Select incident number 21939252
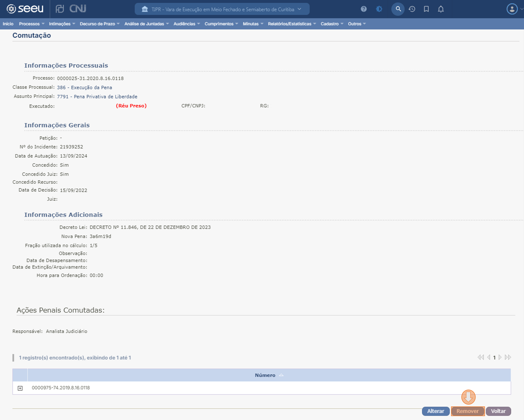The width and height of the screenshot is (524, 420). coord(71,147)
